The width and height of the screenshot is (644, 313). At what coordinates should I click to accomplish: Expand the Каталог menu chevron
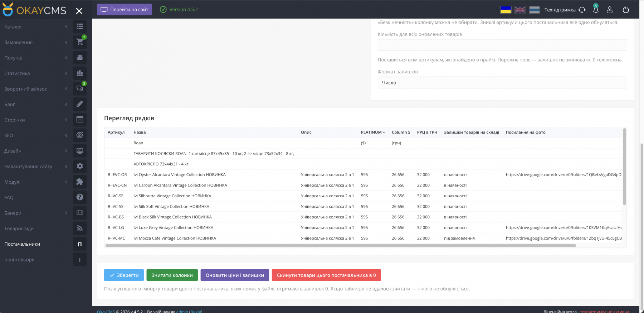point(66,27)
